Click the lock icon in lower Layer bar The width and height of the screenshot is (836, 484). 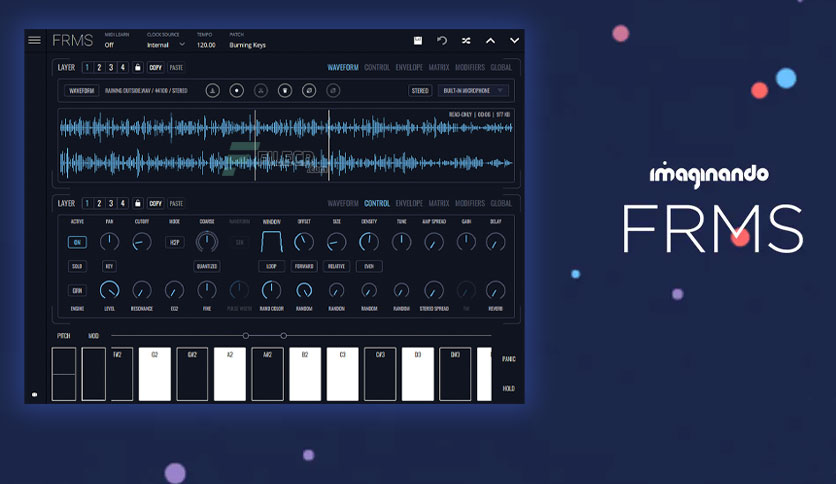(x=138, y=203)
